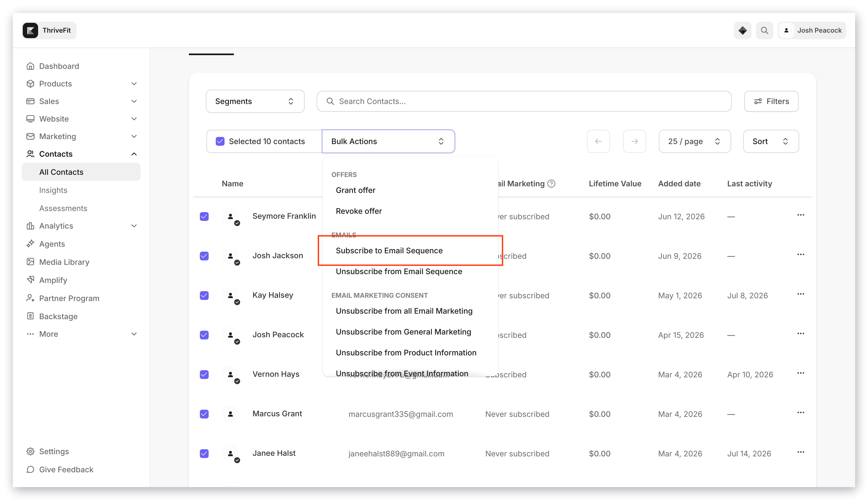Uncheck Josh Jackson row checkbox
The image size is (868, 500).
[x=204, y=256]
